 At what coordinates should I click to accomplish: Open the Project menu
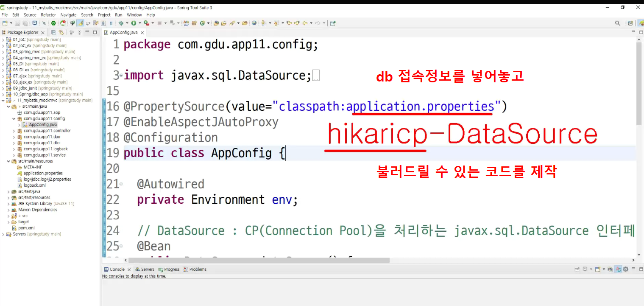pyautogui.click(x=104, y=15)
